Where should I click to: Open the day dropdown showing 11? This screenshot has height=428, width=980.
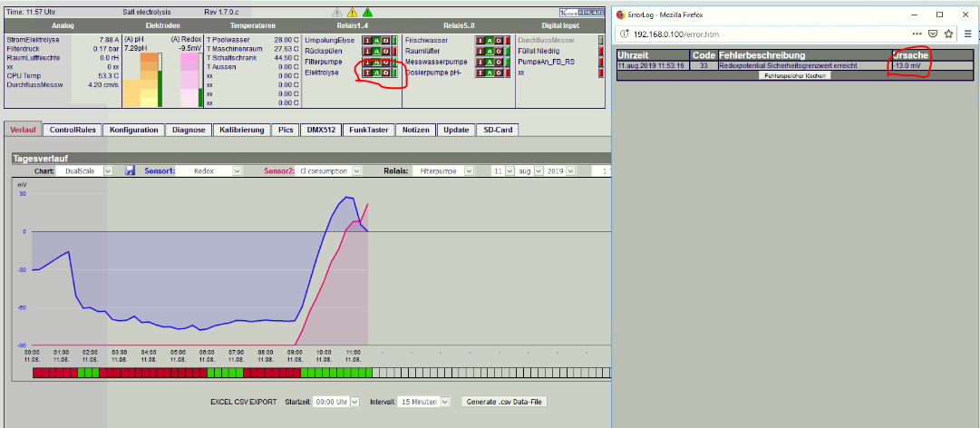tap(503, 170)
